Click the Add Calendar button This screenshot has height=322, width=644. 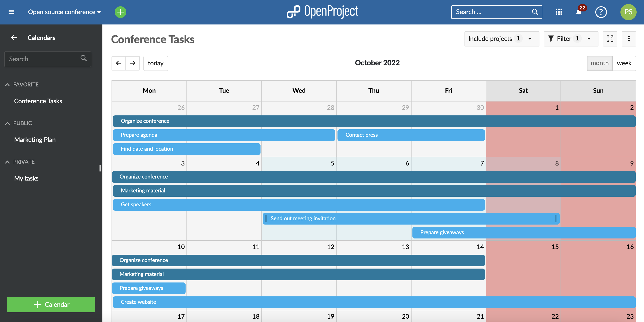[51, 304]
